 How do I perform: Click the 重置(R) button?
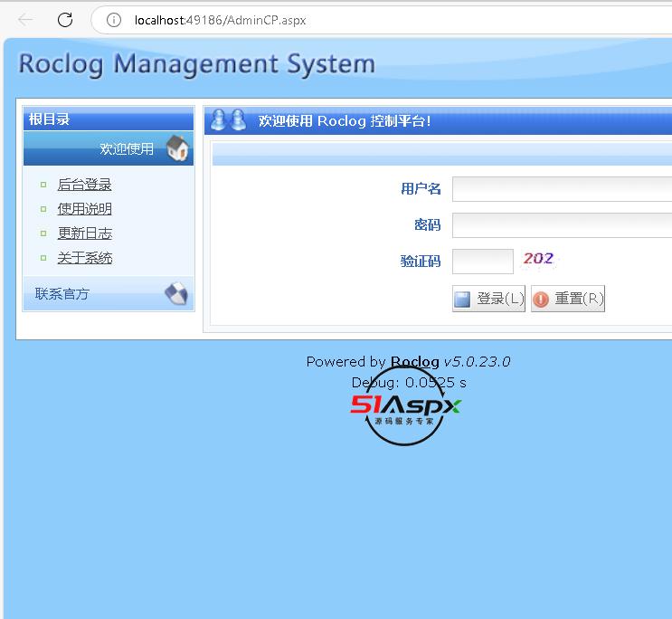pos(568,299)
